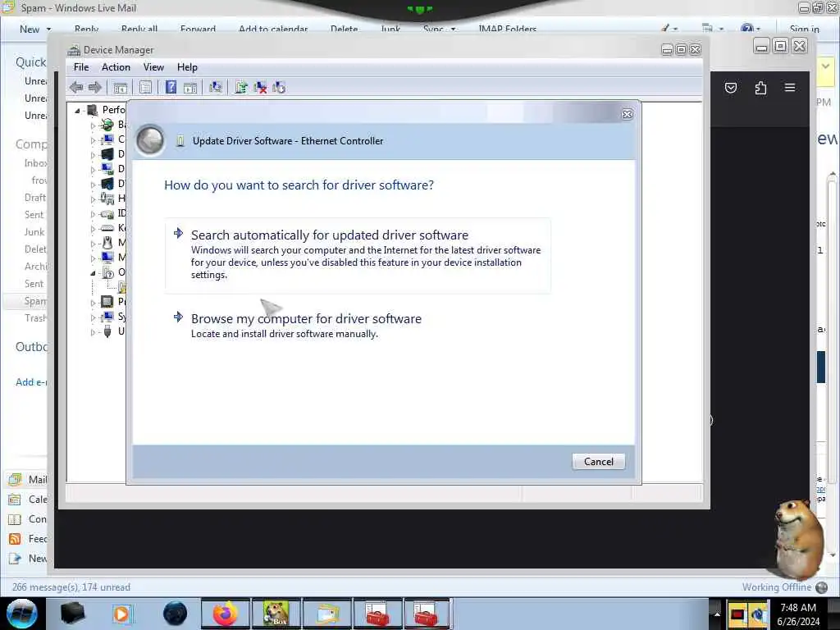Viewport: 840px width, 630px height.
Task: Open Firefox hamburger application menu
Action: click(x=790, y=87)
